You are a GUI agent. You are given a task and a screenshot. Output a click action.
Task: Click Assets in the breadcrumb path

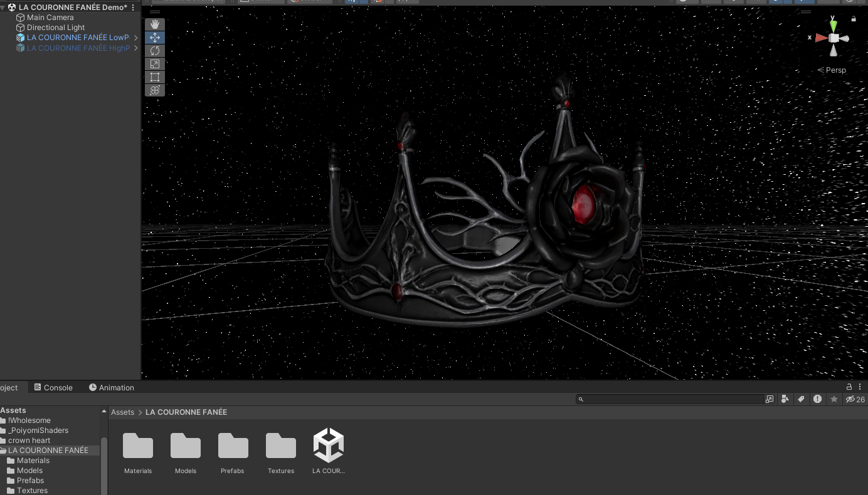point(122,412)
